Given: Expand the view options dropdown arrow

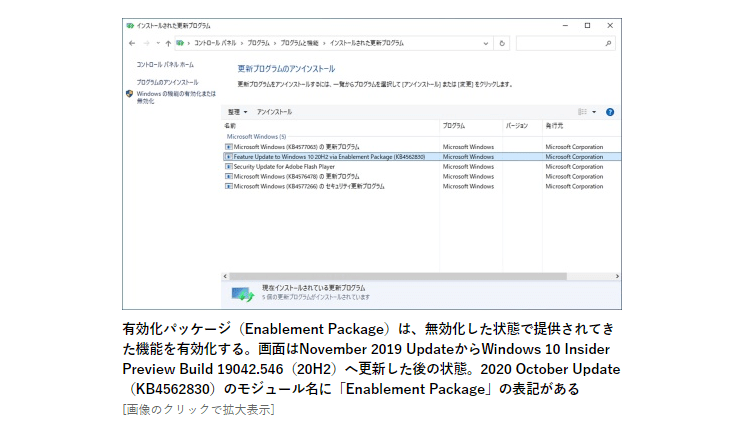Looking at the screenshot, I should click(594, 112).
